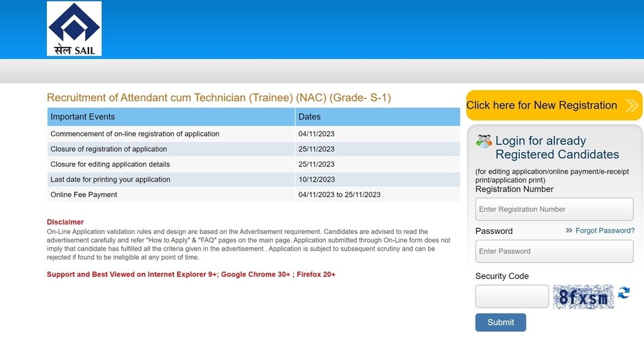Click the Security Code input box
644x362 pixels.
coord(512,296)
